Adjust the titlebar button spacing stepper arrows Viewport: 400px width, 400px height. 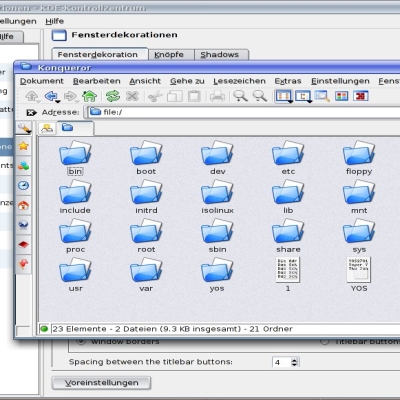294,362
